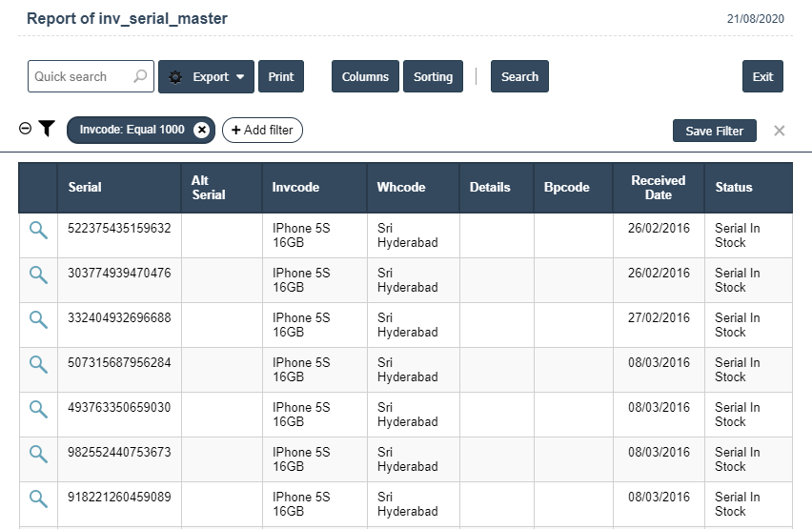Click the magnifier icon for serial 493763350659030
812x529 pixels.
coord(38,409)
